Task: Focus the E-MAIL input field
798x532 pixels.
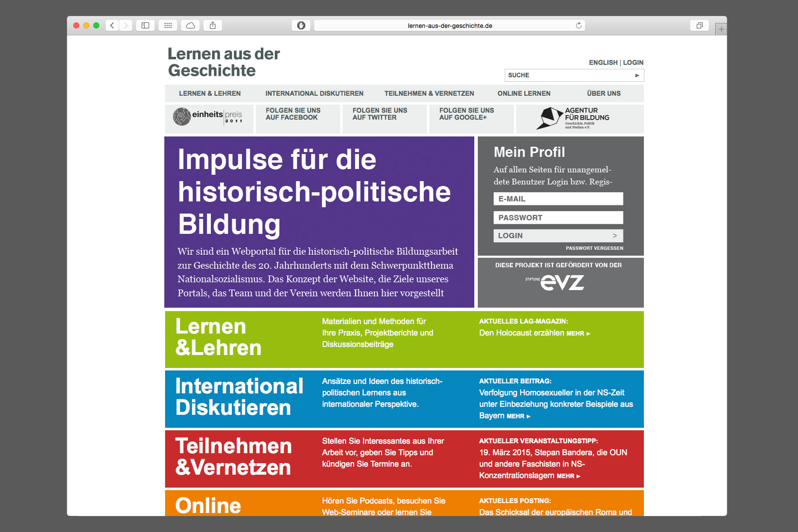Action: [558, 199]
